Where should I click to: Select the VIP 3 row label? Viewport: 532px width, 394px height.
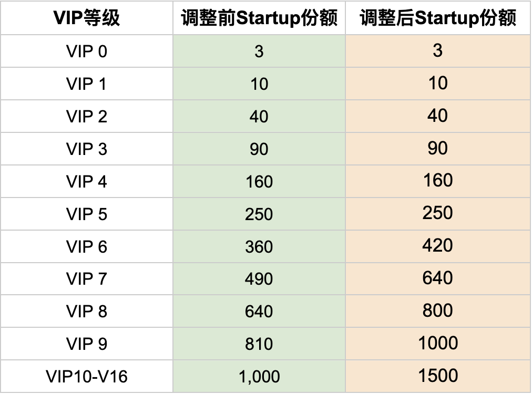point(87,149)
